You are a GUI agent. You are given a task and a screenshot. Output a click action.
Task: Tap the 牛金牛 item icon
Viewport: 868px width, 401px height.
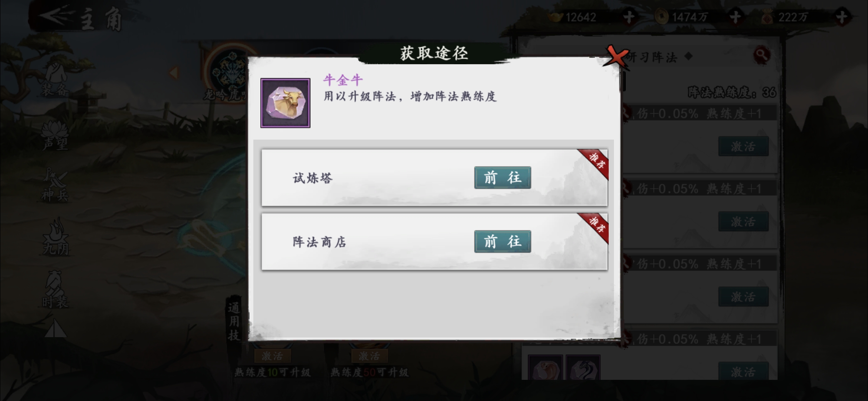tap(285, 103)
